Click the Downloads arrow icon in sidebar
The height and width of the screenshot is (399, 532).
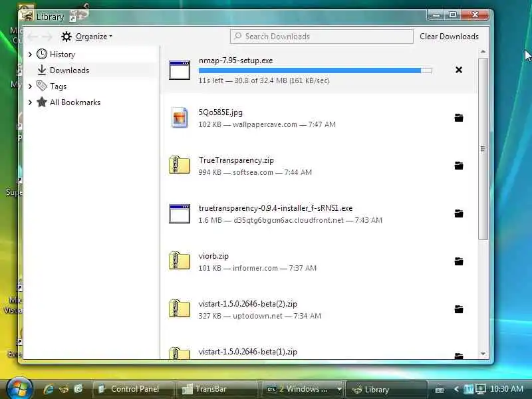42,70
